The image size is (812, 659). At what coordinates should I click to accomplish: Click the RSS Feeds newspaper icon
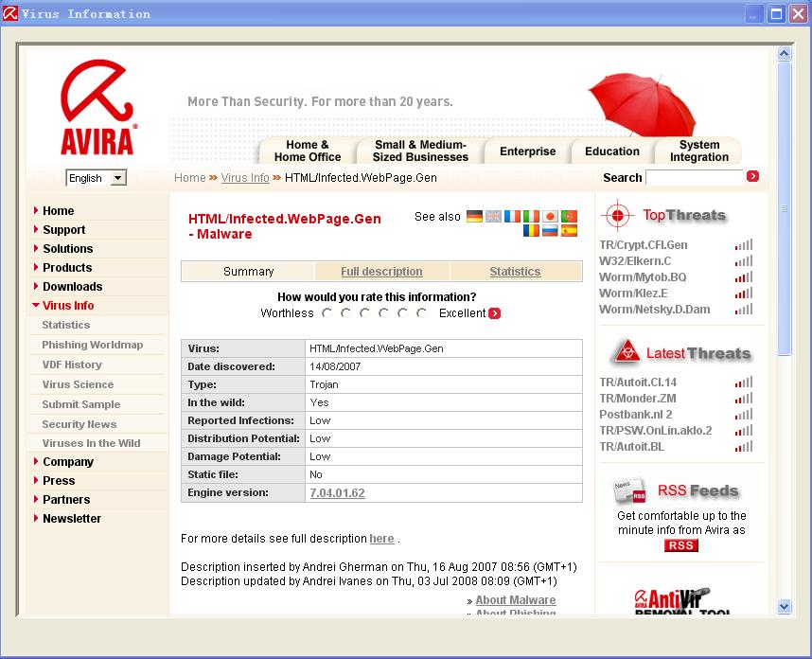click(629, 490)
